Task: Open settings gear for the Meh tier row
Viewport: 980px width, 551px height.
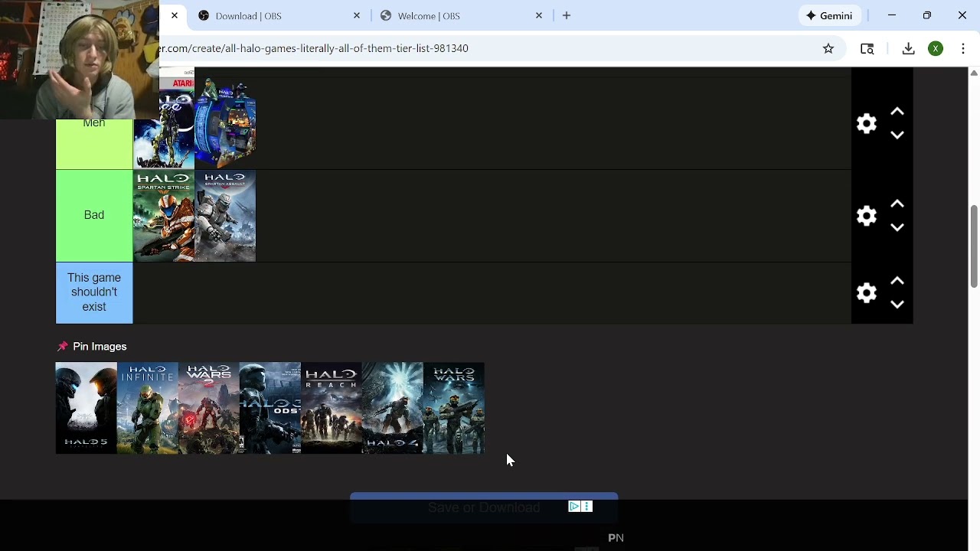Action: [x=867, y=123]
